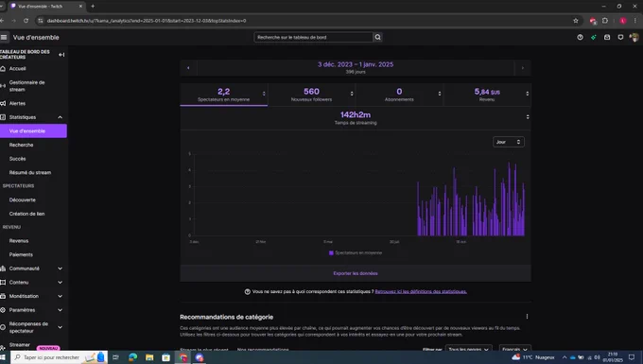The height and width of the screenshot is (364, 643).
Task: Open the Streamer NOUVEAU sidebar item
Action: tap(31, 345)
